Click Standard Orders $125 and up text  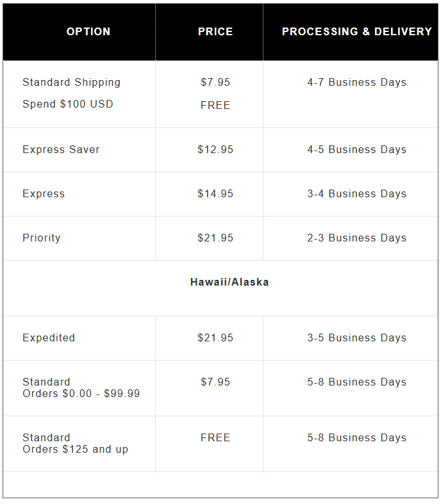75,444
